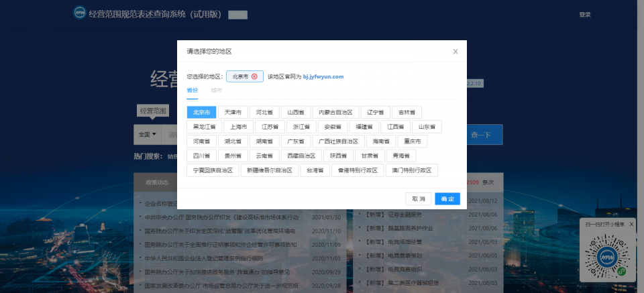Click the 查一下 search button
The image size is (644, 293).
click(x=480, y=135)
